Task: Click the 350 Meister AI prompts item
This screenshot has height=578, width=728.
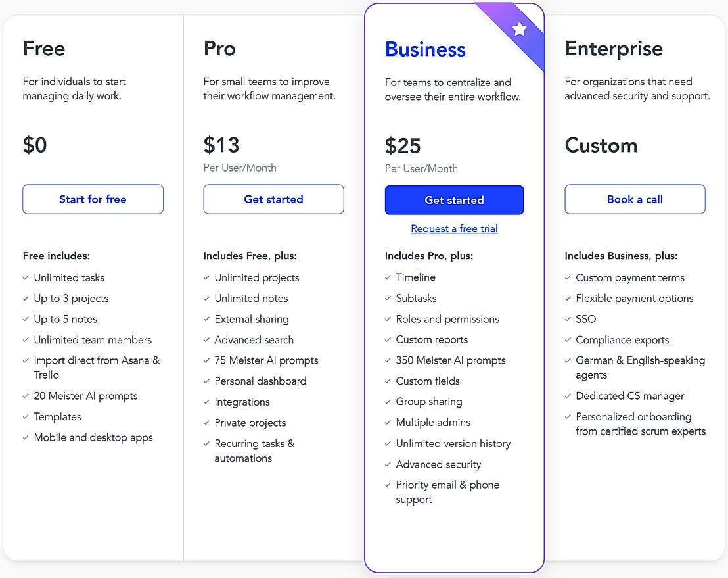Action: (x=451, y=360)
